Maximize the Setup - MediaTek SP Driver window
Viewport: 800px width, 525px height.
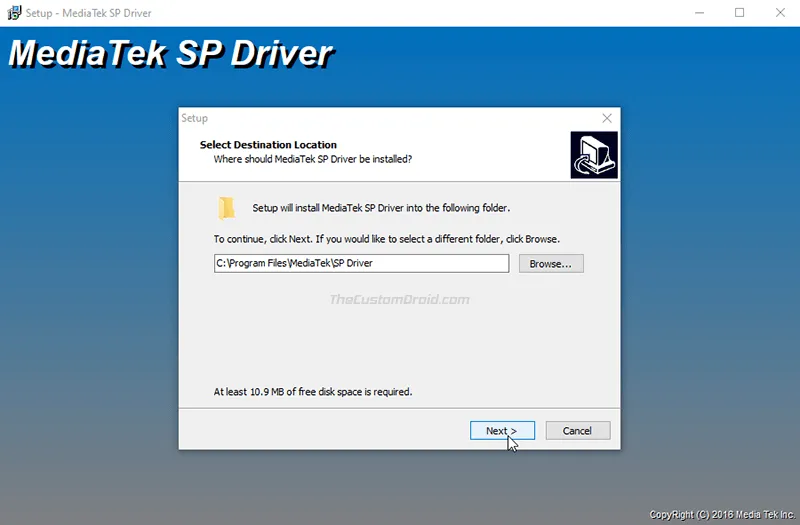739,13
